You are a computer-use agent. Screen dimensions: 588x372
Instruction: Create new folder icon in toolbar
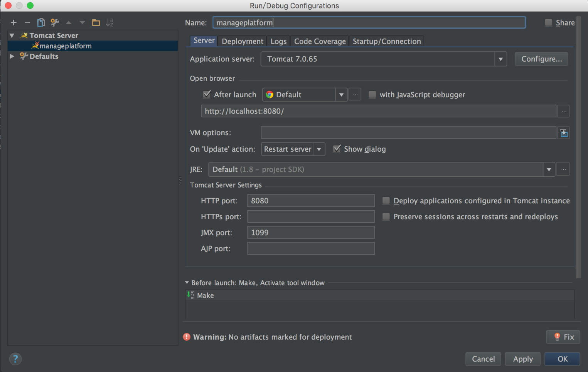[96, 23]
